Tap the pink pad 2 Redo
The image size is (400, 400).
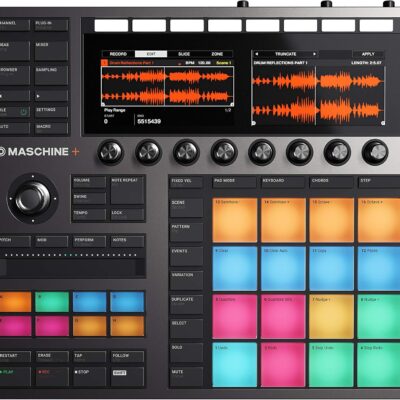tap(283, 365)
